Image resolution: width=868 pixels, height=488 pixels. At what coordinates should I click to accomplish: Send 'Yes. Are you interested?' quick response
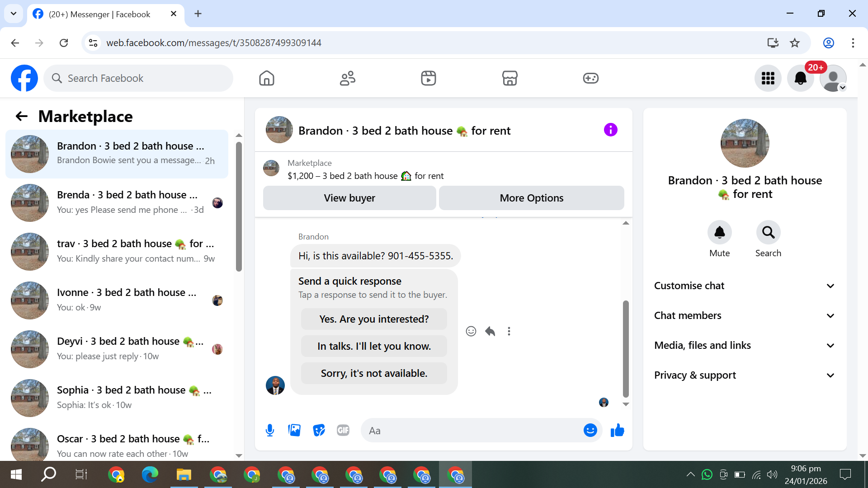[x=374, y=319]
